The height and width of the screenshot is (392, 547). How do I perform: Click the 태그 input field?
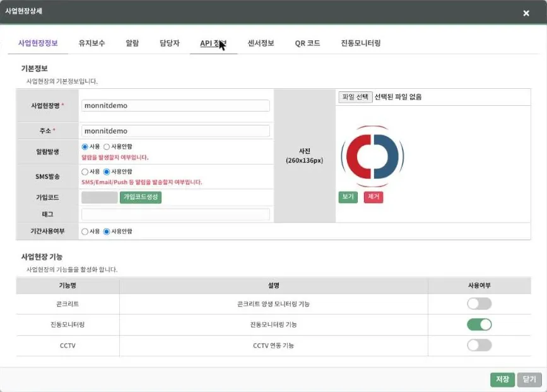point(175,214)
